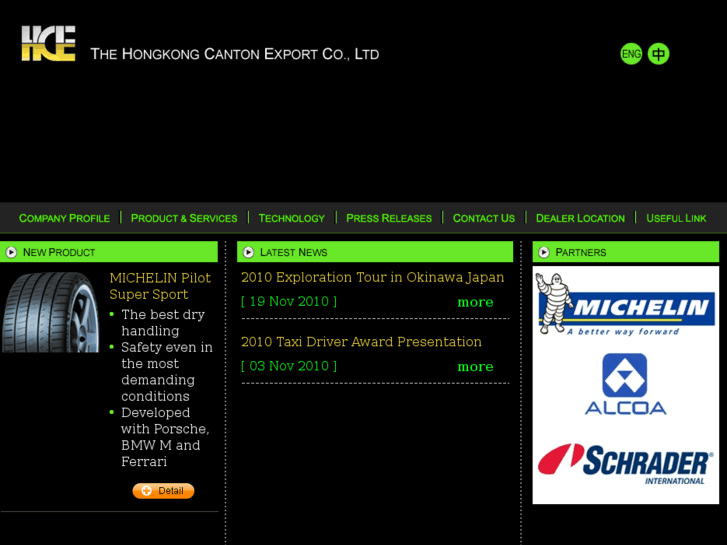
Task: Open the Okinawa Japan Exploration Tour headline
Action: click(372, 277)
